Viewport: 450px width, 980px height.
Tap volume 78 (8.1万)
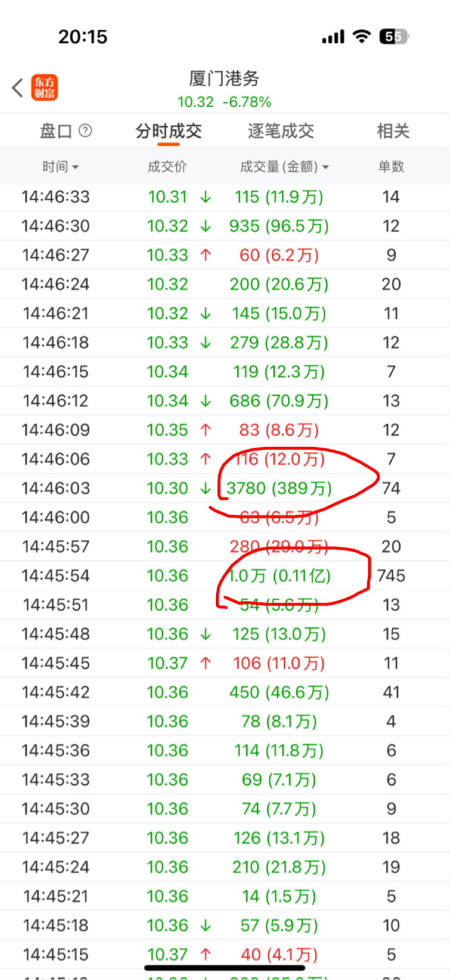[x=279, y=722]
